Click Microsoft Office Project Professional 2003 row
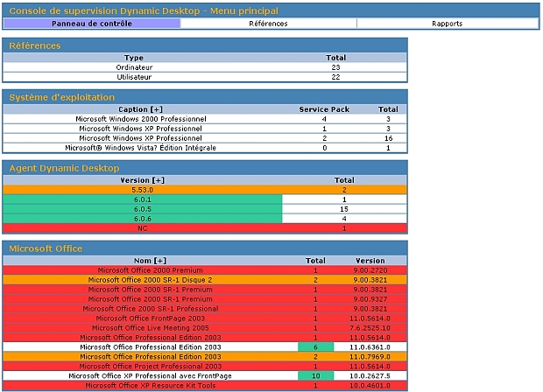 coord(205,367)
